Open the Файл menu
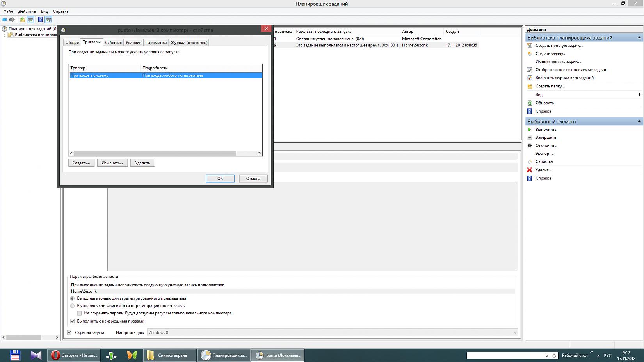This screenshot has height=362, width=644. click(8, 11)
